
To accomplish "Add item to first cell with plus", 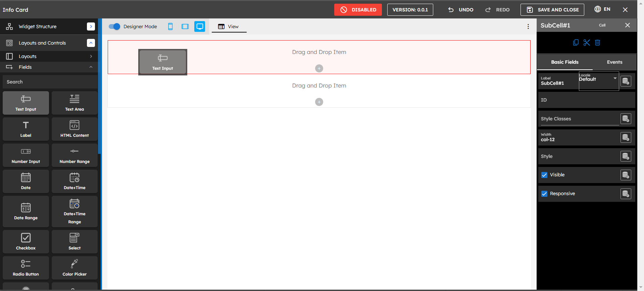I will pyautogui.click(x=319, y=68).
